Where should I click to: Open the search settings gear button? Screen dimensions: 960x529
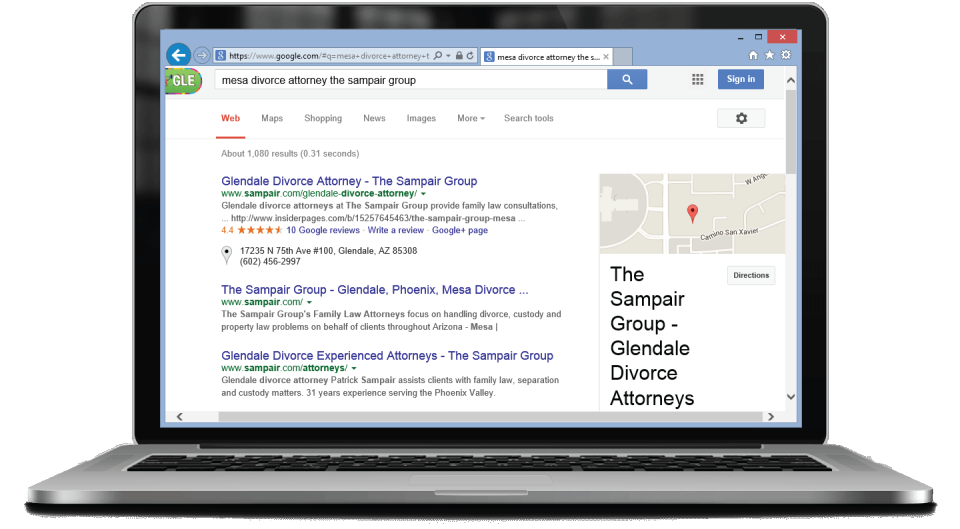click(741, 118)
